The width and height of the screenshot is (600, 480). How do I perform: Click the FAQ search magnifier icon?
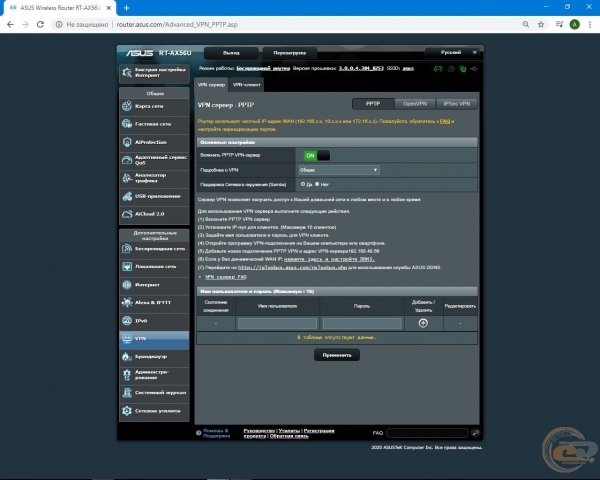click(475, 433)
